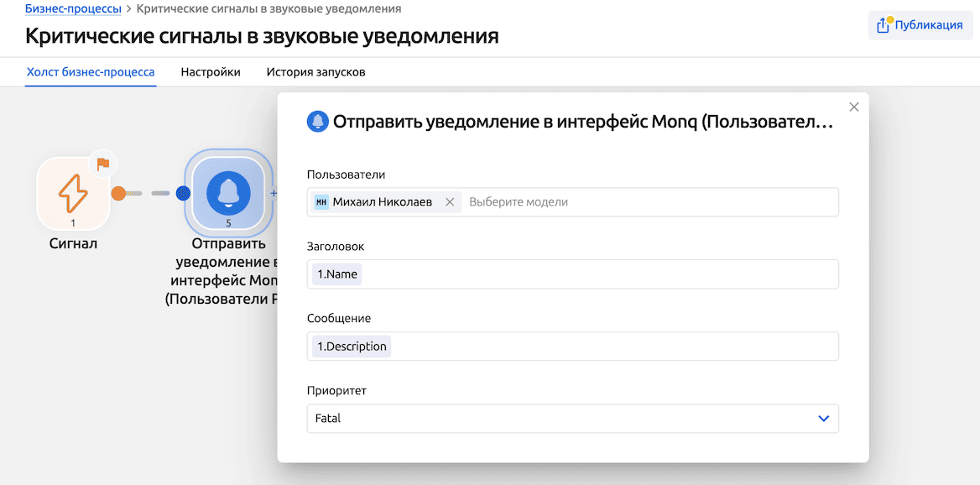This screenshot has width=980, height=485.
Task: Click the bell icon in panel header
Action: click(x=317, y=122)
